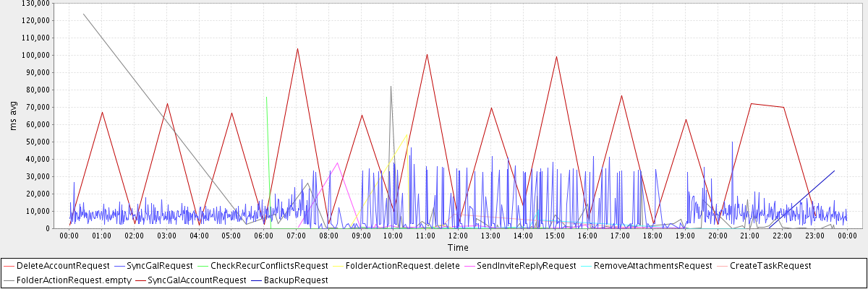The height and width of the screenshot is (289, 868).
Task: Click the green spike top near 06:00
Action: pyautogui.click(x=266, y=97)
